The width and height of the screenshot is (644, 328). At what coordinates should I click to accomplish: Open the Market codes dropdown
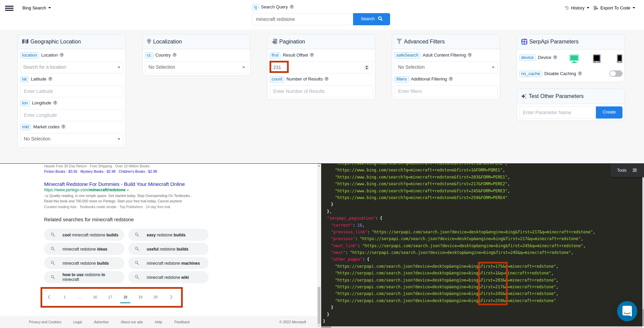point(71,139)
